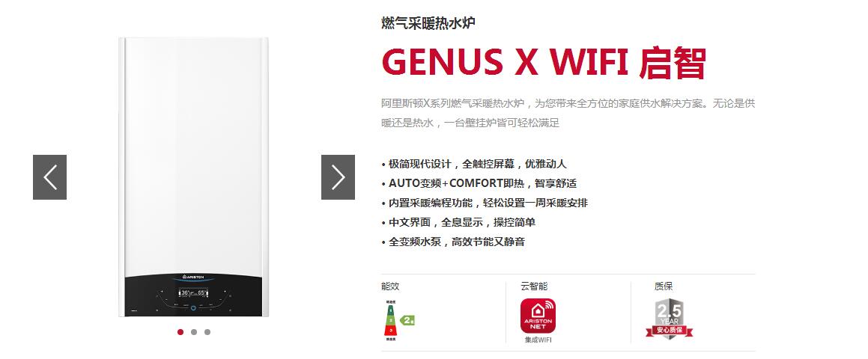Click the Ariston Net WiFi icon

point(538,316)
